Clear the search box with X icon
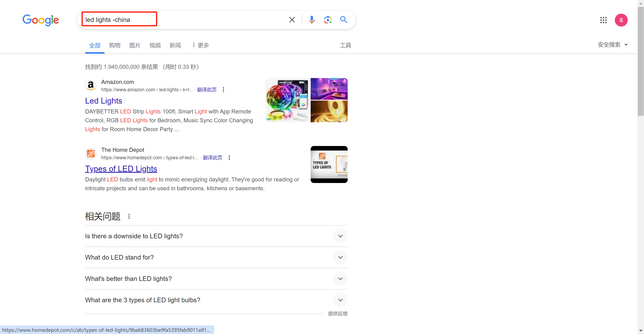The width and height of the screenshot is (644, 334). coord(292,20)
